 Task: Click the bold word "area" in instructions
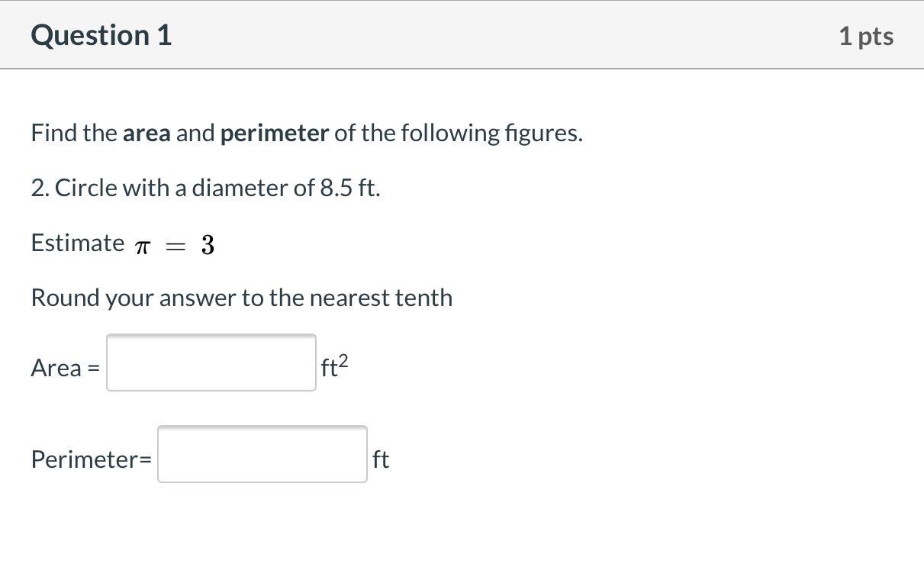[146, 134]
